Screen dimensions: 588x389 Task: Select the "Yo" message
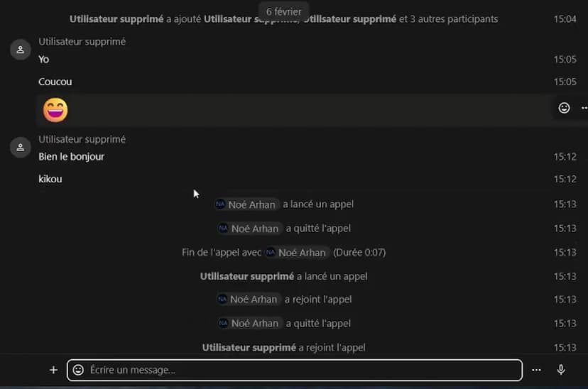(44, 60)
